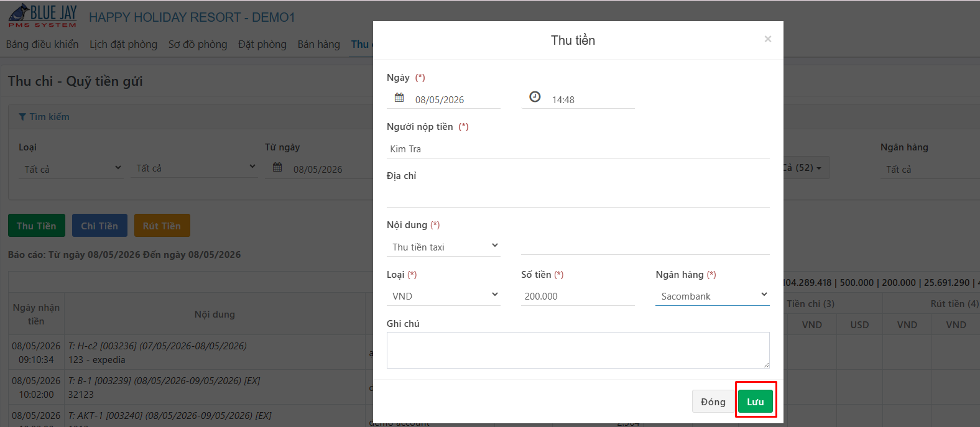Click the blue Chi Tiền button
Image resolution: width=980 pixels, height=427 pixels.
point(99,226)
